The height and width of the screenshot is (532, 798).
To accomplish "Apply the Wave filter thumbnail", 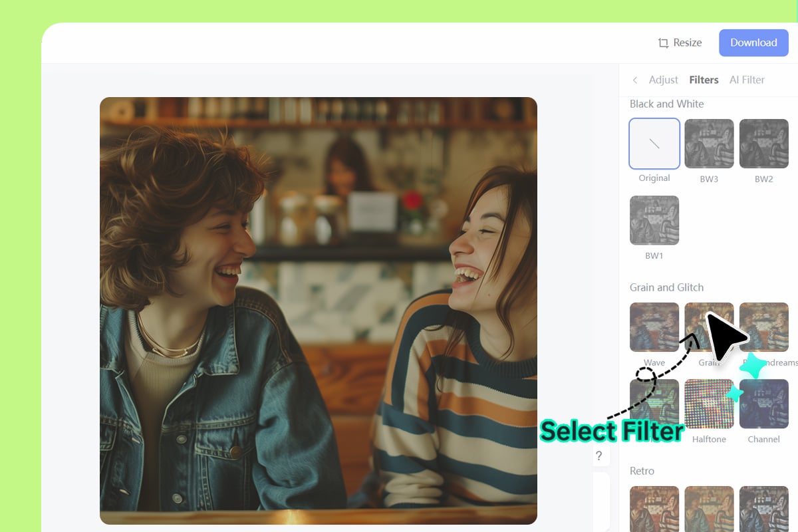I will [654, 327].
